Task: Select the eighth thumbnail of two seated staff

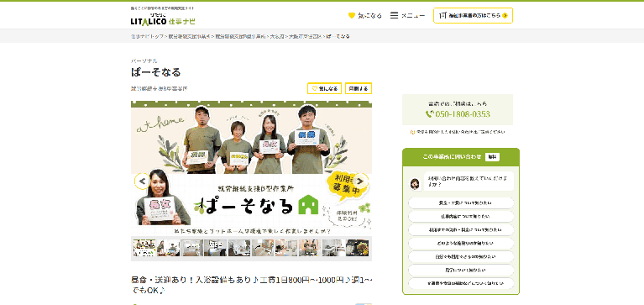Action: coord(310,248)
